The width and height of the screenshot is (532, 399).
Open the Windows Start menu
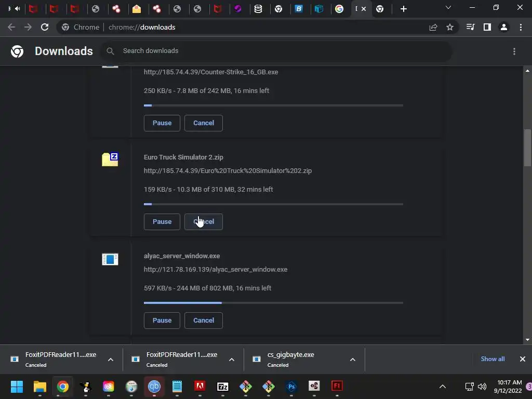(17, 387)
